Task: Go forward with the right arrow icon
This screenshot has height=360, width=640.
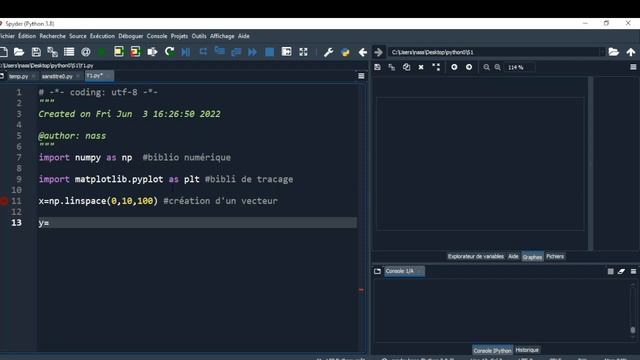Action: pos(378,52)
